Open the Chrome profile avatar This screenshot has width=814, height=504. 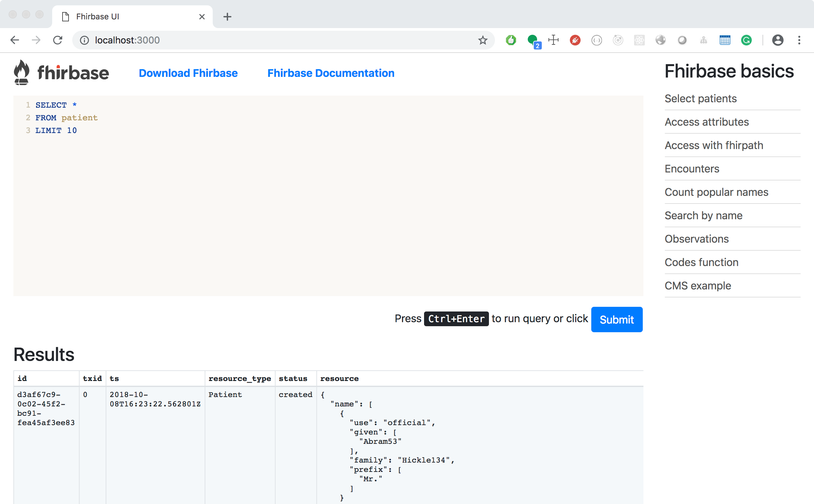click(778, 40)
